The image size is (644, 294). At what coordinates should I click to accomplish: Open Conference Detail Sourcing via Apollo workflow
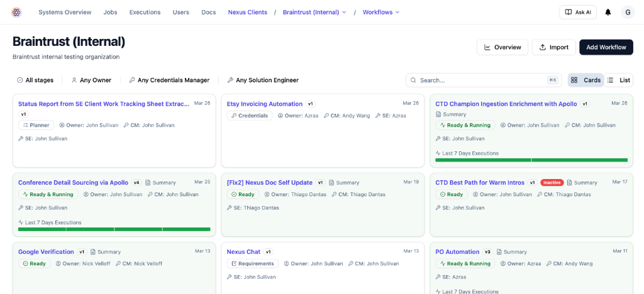click(x=74, y=183)
